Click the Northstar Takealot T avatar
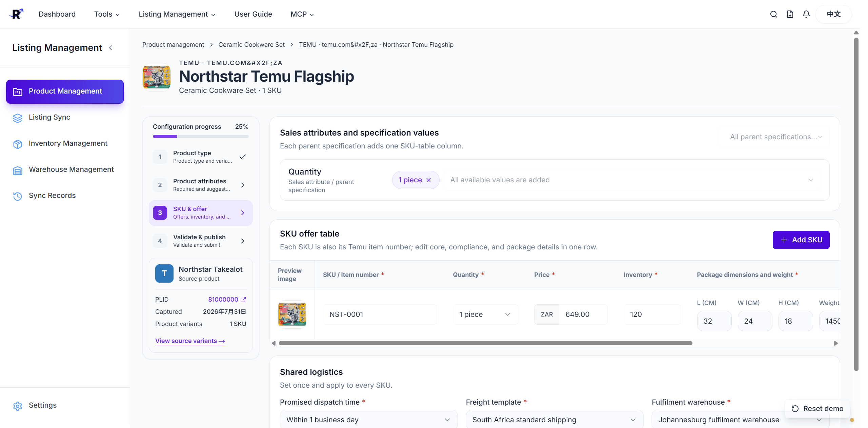The height and width of the screenshot is (428, 868). click(164, 273)
